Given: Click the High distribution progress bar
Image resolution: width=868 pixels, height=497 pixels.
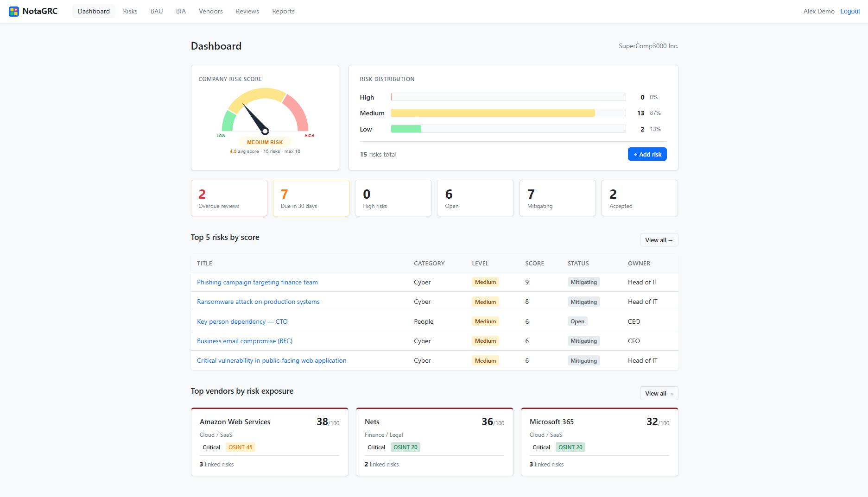Looking at the screenshot, I should pos(508,97).
